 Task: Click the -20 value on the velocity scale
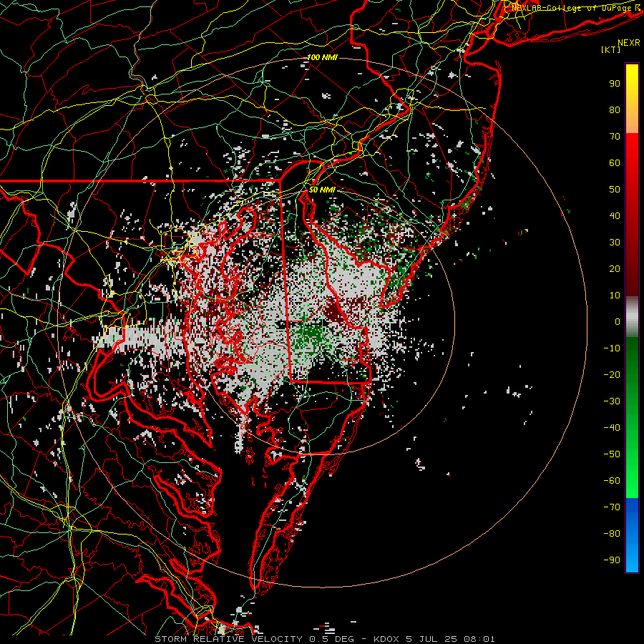[x=612, y=374]
